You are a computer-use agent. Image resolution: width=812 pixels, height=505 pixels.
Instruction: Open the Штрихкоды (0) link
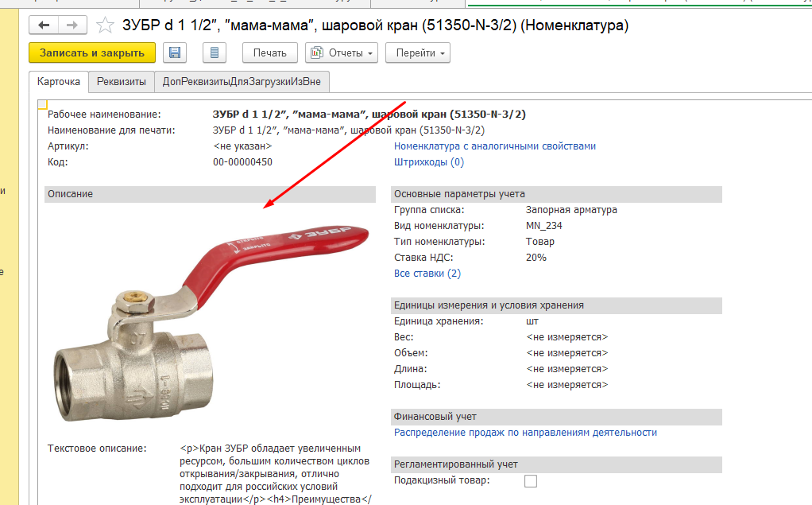tap(429, 162)
